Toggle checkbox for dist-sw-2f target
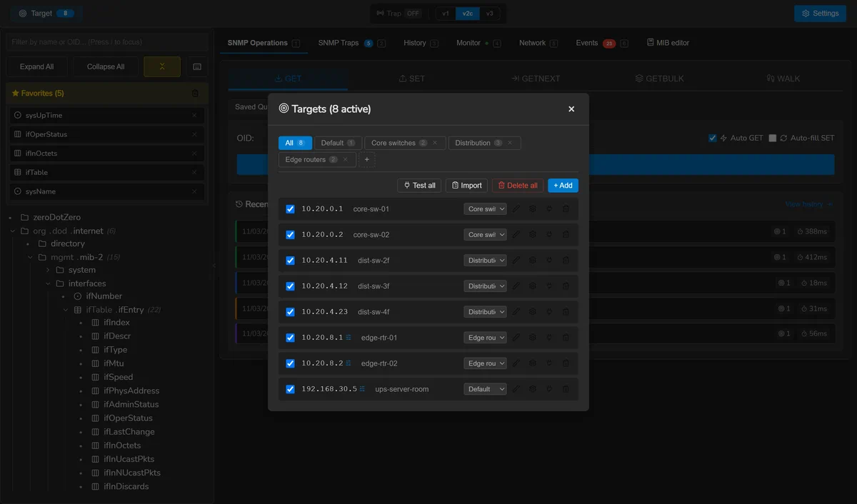 tap(290, 261)
